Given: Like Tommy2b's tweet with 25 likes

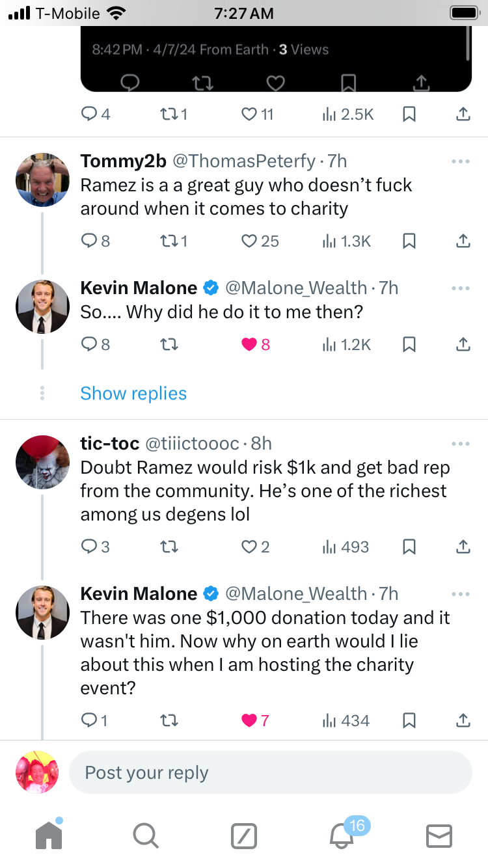Looking at the screenshot, I should 250,241.
